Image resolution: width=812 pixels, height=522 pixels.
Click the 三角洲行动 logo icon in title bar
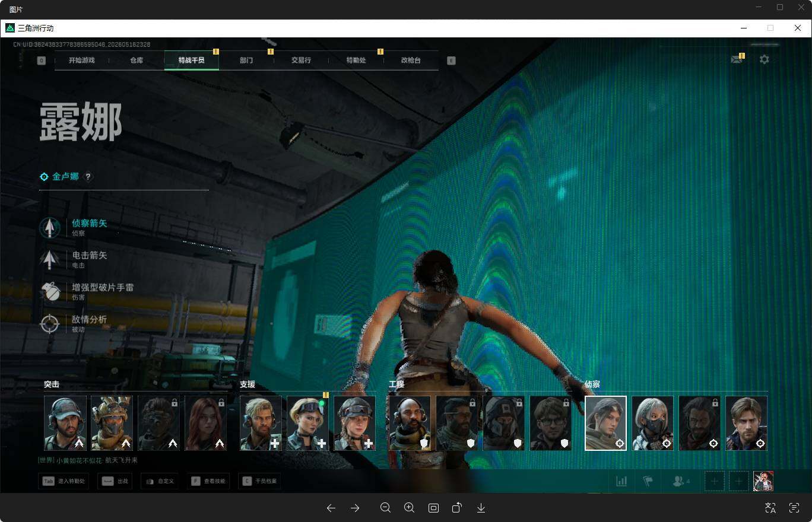pyautogui.click(x=10, y=28)
